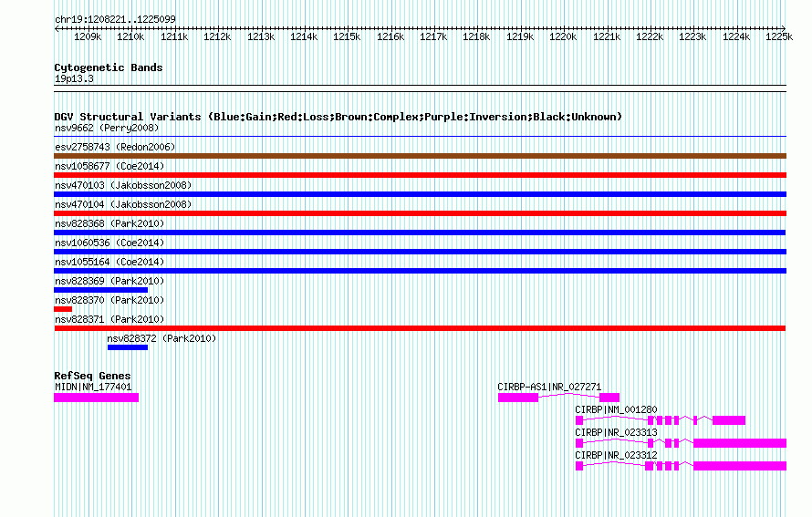Viewport: 812px width, 517px height.
Task: Click the chr19:1208221..1225099 coordinate label
Action: click(x=115, y=20)
